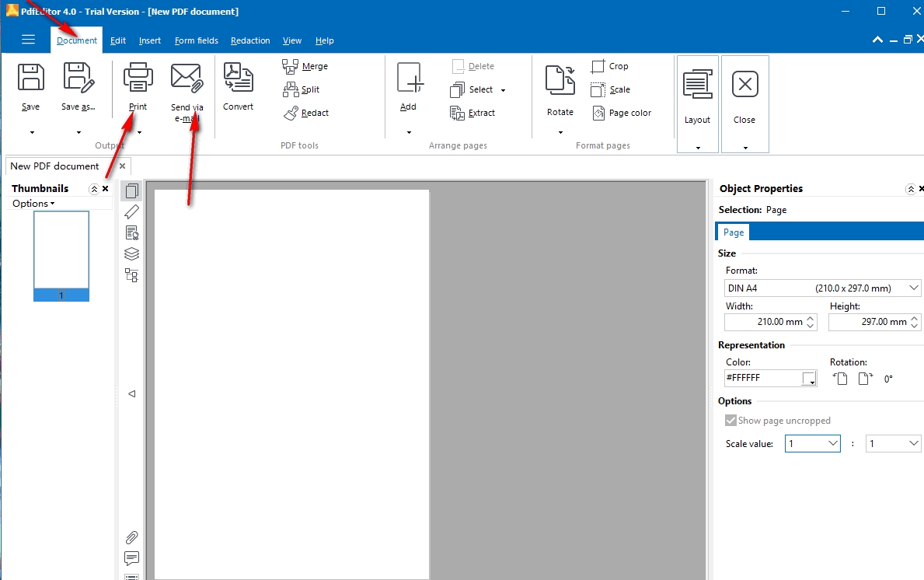This screenshot has width=924, height=580.
Task: Toggle Show page uncropped checkbox
Action: pyautogui.click(x=730, y=421)
